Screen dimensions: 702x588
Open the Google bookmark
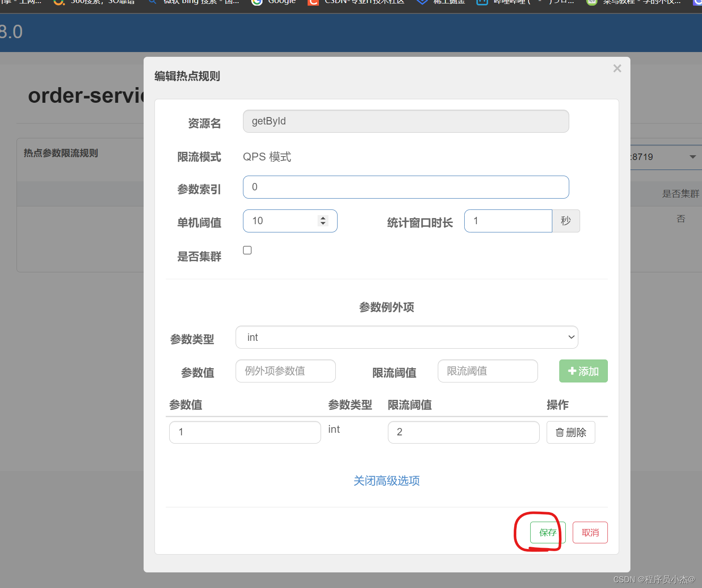tap(274, 2)
